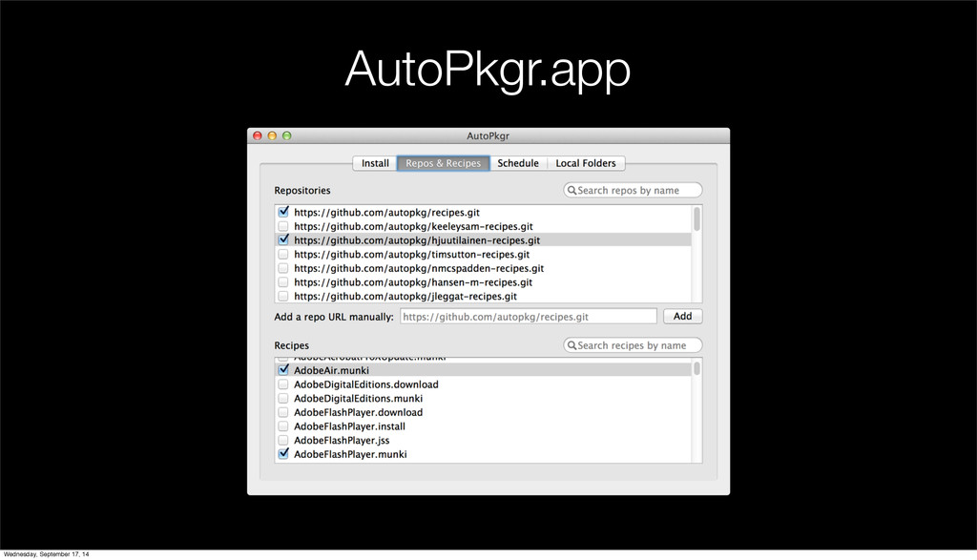Screen dimensions: 977x560
Task: Uncheck the AdobeFlashPlayer.munki recipe
Action: click(283, 454)
